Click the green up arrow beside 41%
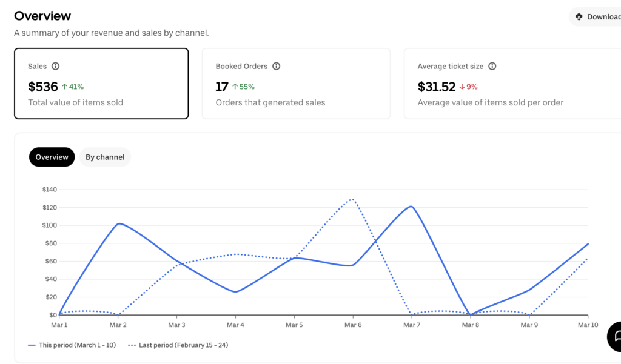 64,87
